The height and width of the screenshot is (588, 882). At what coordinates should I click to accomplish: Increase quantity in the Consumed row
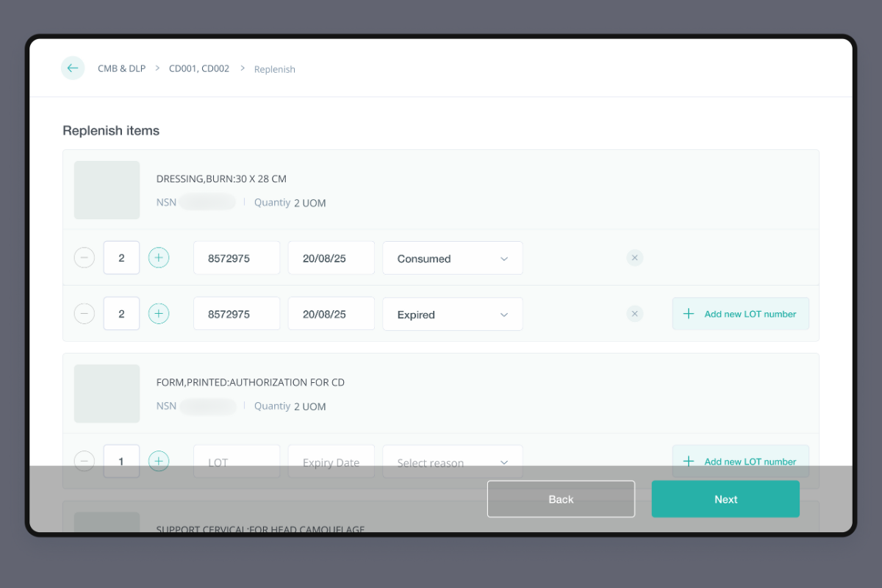159,257
